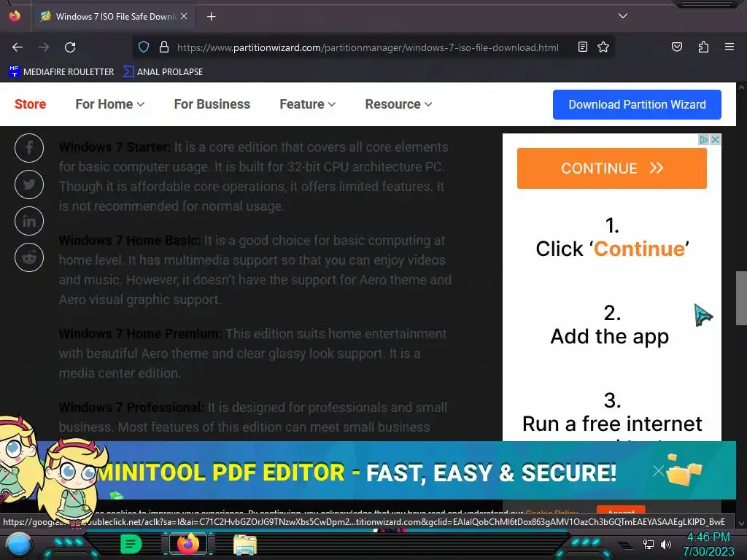This screenshot has width=747, height=560.
Task: Open the AdChoices triangle icon
Action: coord(704,139)
